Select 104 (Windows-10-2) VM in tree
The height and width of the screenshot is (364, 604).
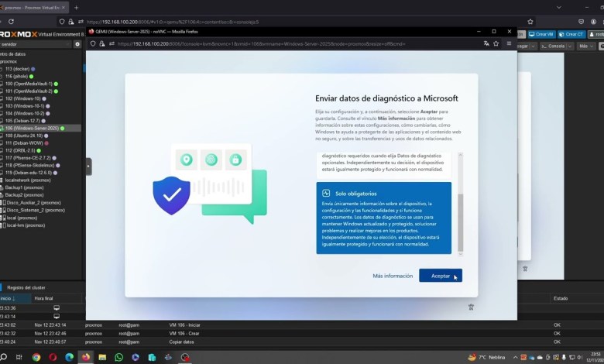click(x=26, y=113)
